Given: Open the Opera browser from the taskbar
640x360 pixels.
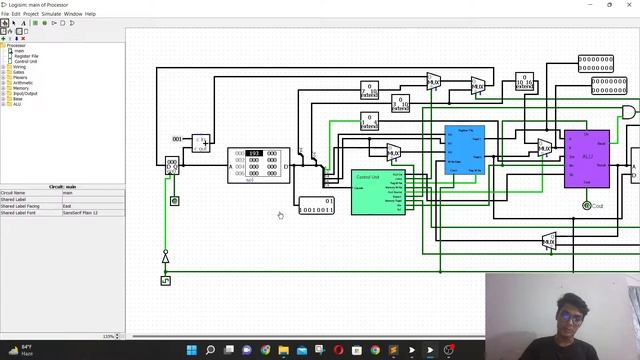Looking at the screenshot, I should pos(338,350).
